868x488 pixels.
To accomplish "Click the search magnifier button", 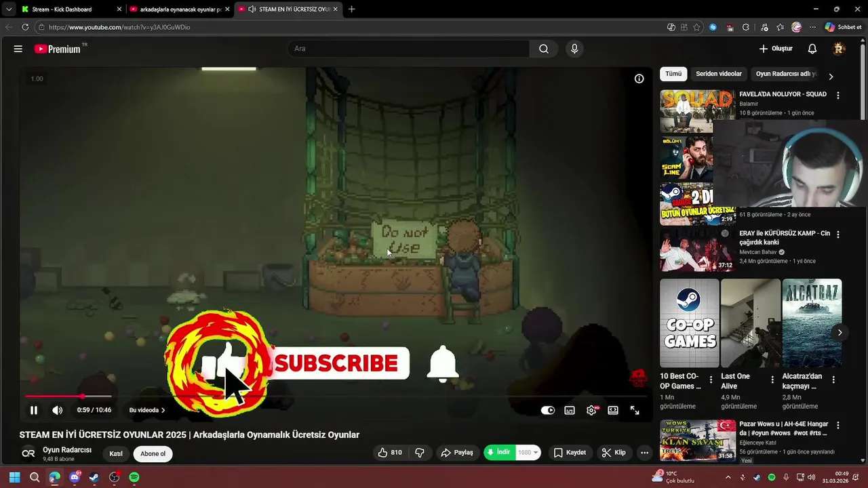I will pos(544,49).
